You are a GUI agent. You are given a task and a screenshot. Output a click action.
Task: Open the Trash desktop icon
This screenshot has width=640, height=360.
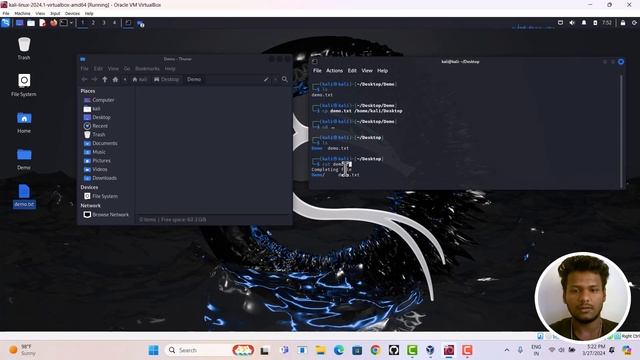(24, 48)
